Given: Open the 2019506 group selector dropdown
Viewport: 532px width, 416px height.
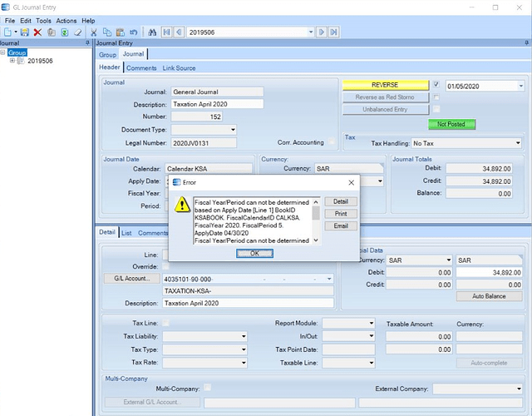Looking at the screenshot, I should [x=311, y=32].
